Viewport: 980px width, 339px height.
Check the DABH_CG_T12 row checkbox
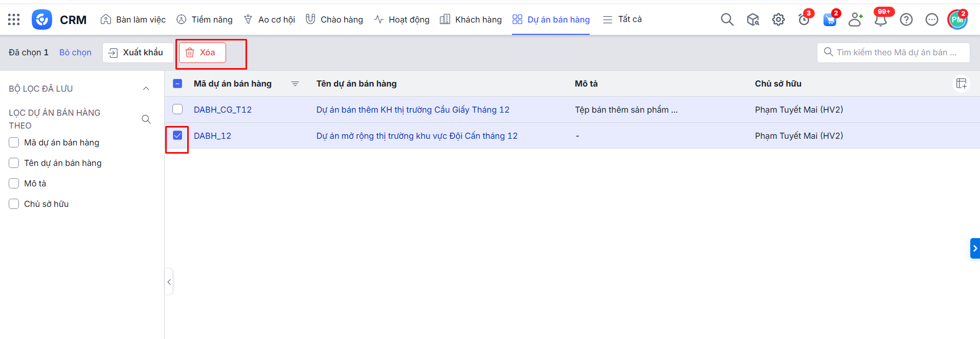coord(177,109)
